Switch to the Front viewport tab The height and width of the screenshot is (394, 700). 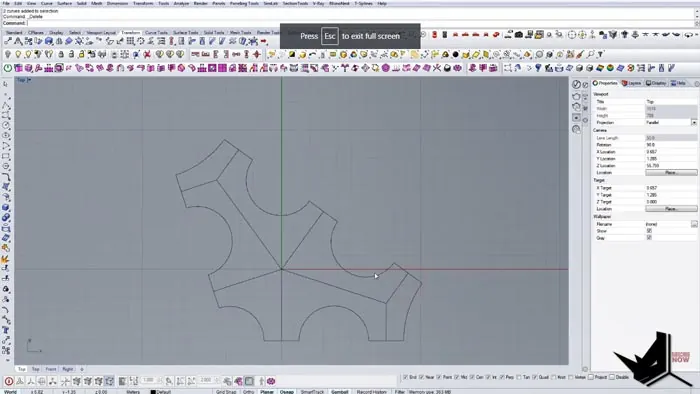[51, 369]
